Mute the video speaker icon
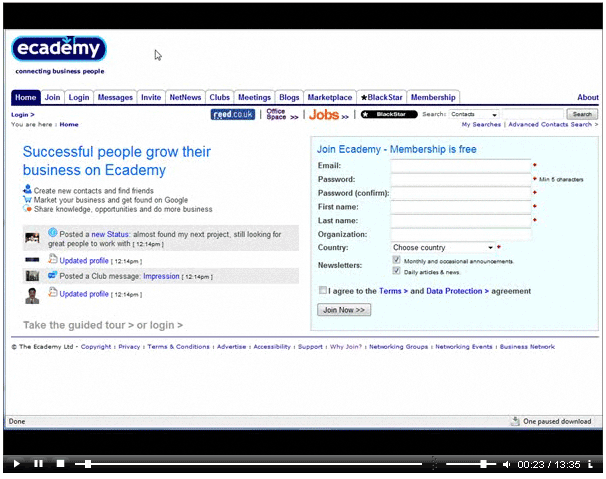606x479 pixels. coord(506,464)
